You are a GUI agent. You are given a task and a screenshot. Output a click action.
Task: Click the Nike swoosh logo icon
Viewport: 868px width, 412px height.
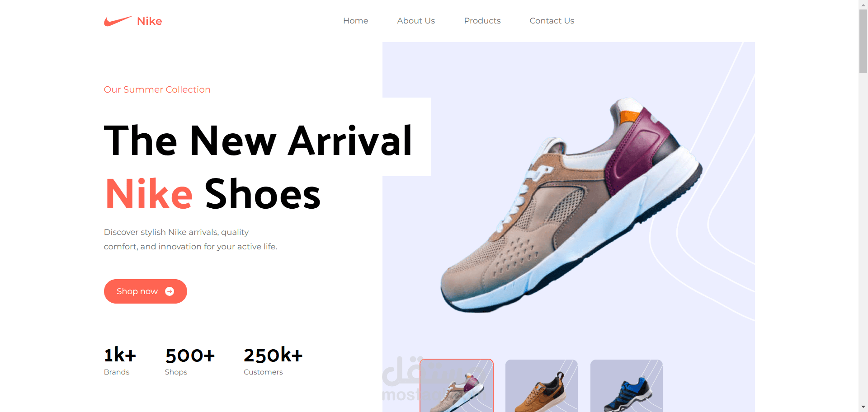pos(118,21)
